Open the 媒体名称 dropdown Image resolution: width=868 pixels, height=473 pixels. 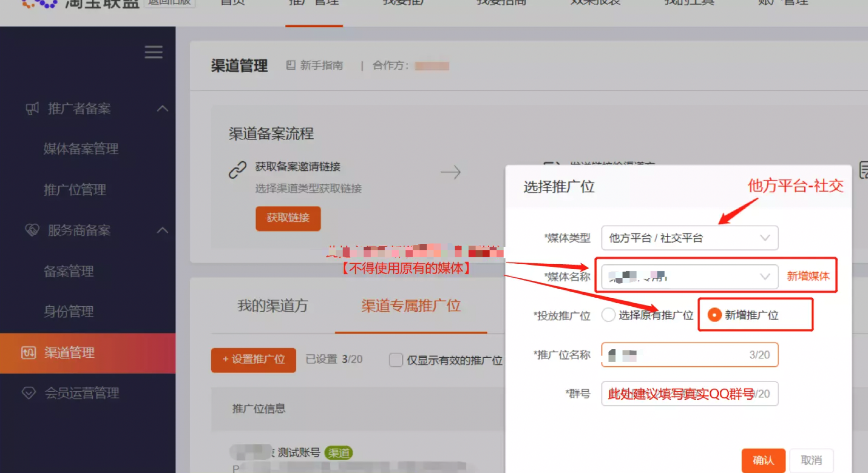[x=689, y=276]
